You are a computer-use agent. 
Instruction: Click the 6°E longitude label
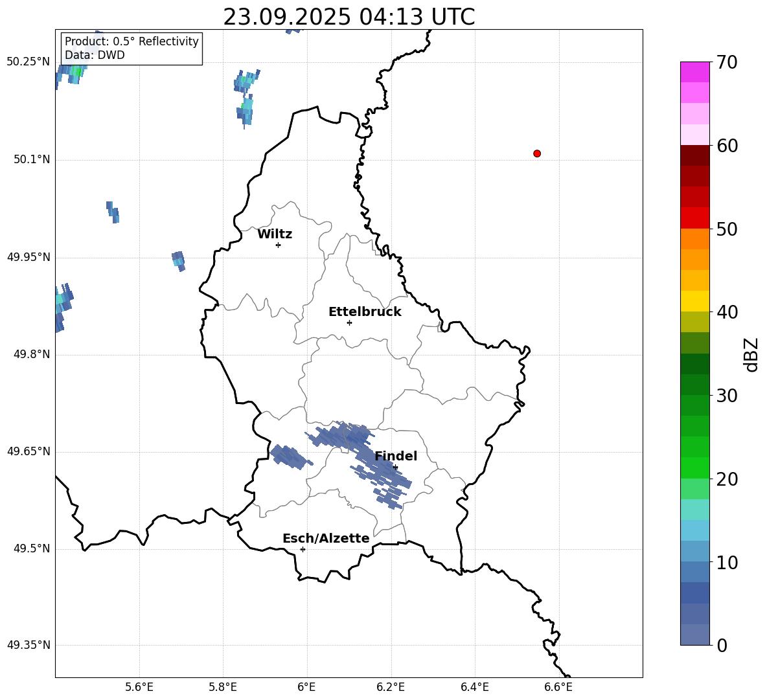point(306,687)
